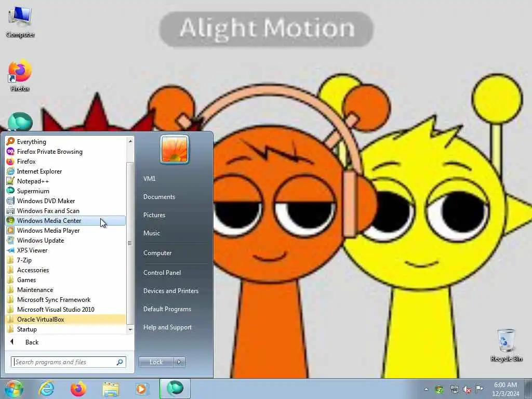This screenshot has width=532, height=399.
Task: Select the Recycle Bin desktop icon
Action: (x=506, y=345)
